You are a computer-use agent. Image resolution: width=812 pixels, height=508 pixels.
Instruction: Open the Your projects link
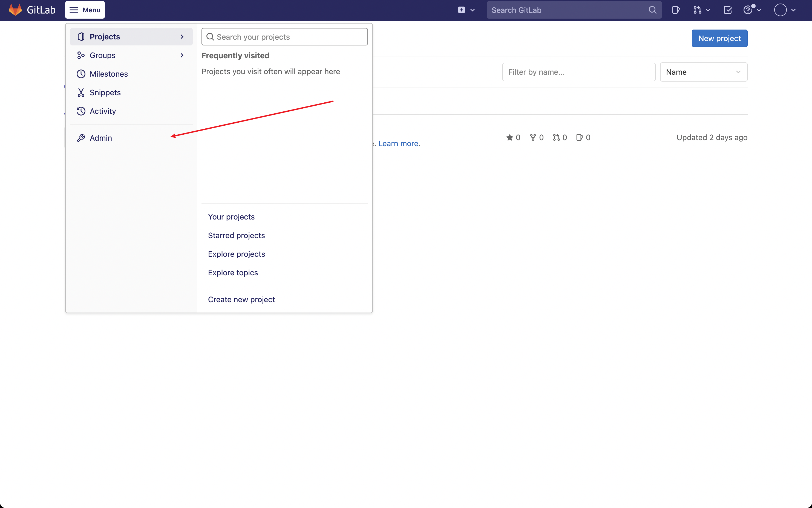pos(231,217)
